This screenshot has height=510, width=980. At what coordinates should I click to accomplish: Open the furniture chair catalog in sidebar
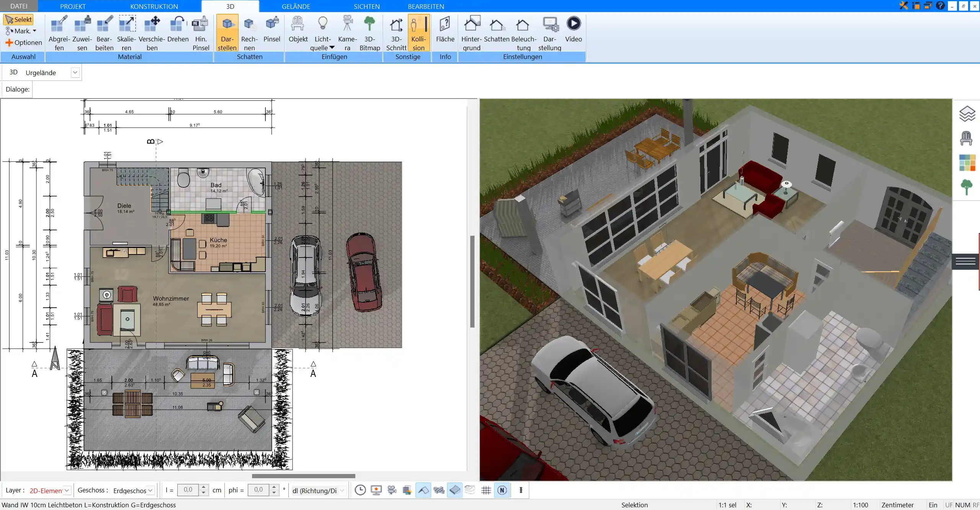click(x=967, y=138)
